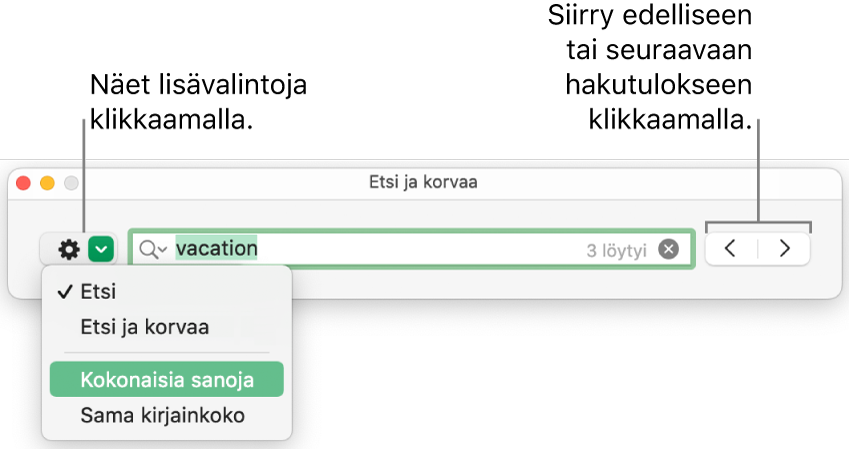Open the green chevron options dropdown
The height and width of the screenshot is (449, 849).
click(101, 249)
